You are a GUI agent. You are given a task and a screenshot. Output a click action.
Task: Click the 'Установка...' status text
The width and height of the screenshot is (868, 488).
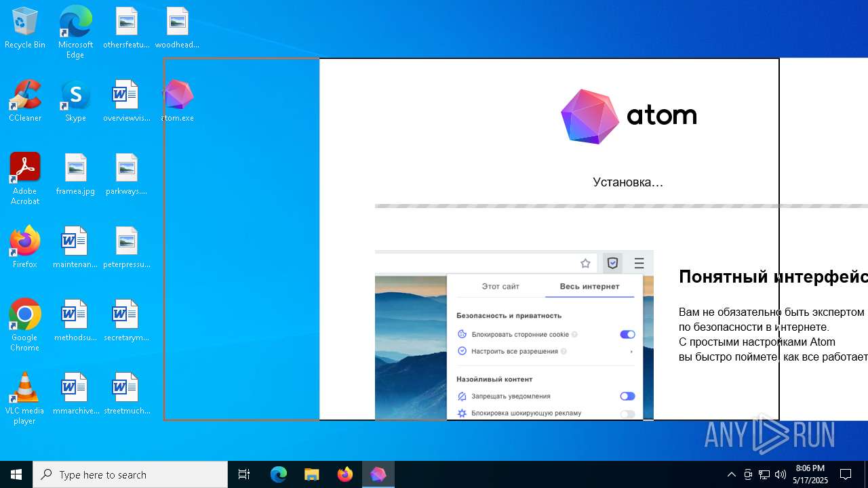628,182
